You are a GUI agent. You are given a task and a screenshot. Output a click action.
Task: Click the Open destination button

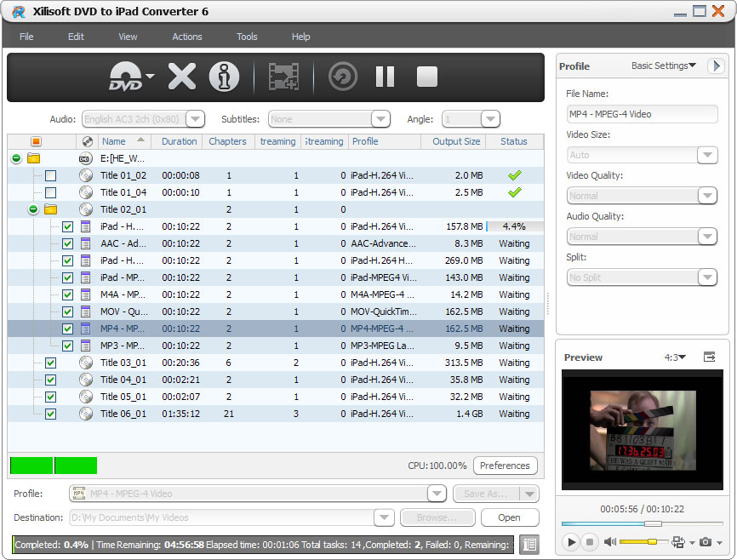[x=510, y=517]
